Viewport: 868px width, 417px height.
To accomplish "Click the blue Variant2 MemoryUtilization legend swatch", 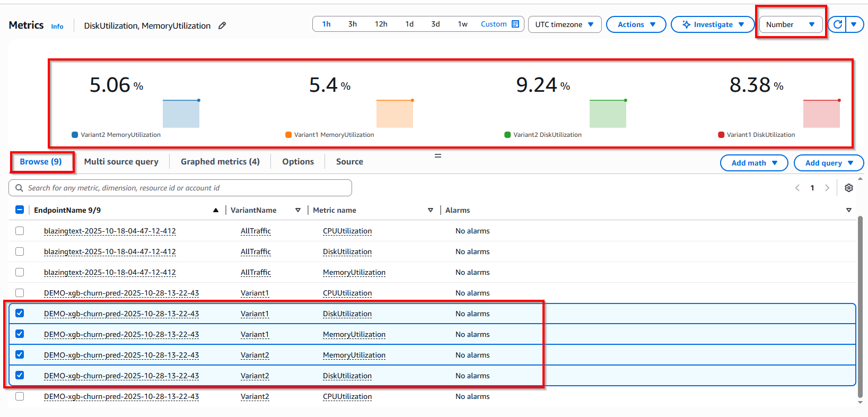I will tap(75, 135).
